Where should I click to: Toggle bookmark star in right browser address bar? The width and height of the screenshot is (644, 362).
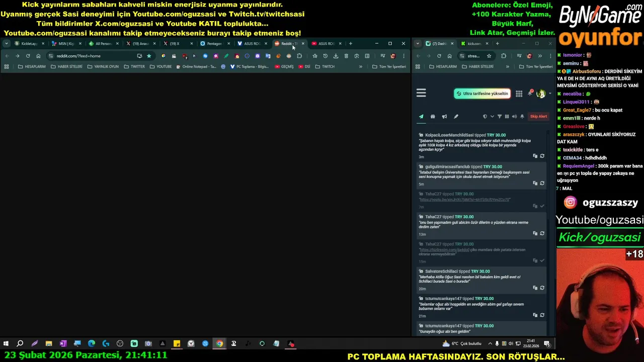tap(489, 56)
